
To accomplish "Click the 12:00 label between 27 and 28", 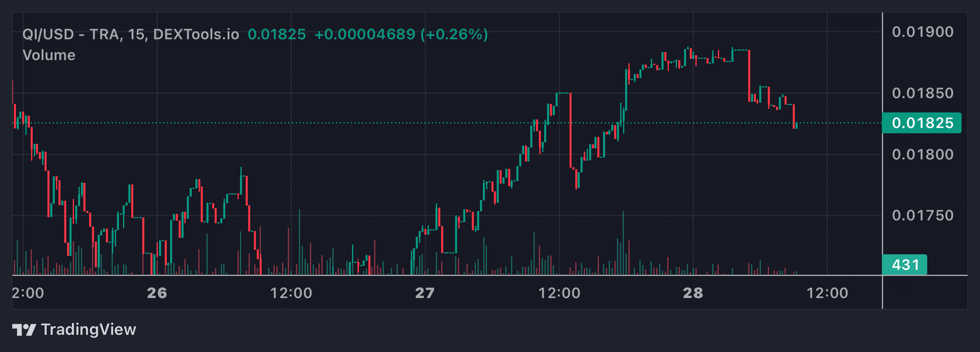I will (559, 293).
